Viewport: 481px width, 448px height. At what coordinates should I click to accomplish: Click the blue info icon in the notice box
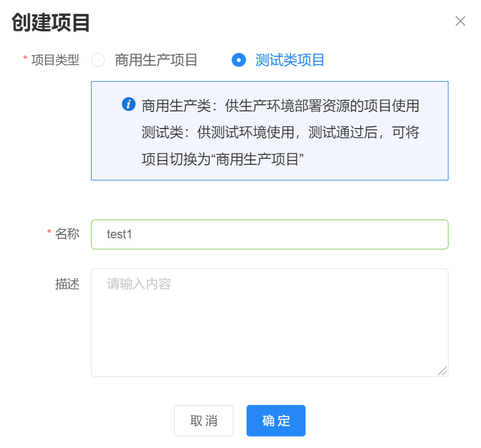click(x=129, y=104)
